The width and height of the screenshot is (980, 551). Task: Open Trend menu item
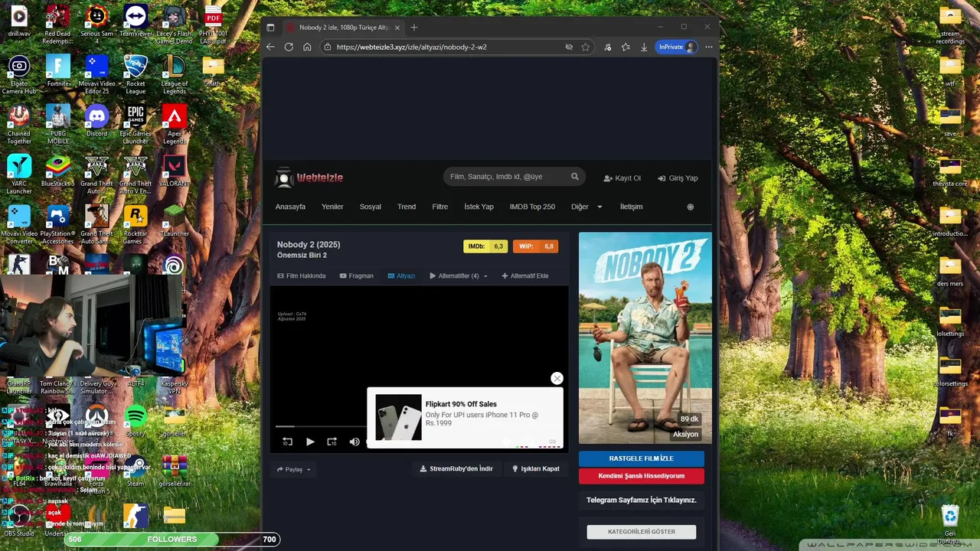(407, 207)
